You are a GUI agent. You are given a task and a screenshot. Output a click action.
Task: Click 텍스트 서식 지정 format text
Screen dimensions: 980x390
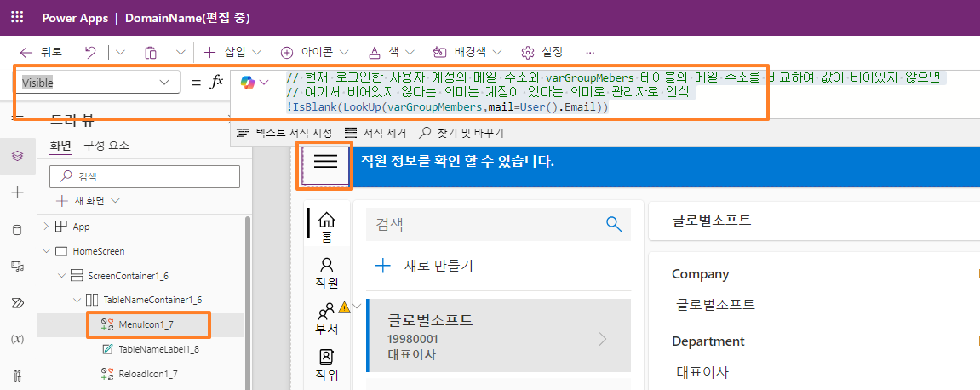(x=285, y=133)
